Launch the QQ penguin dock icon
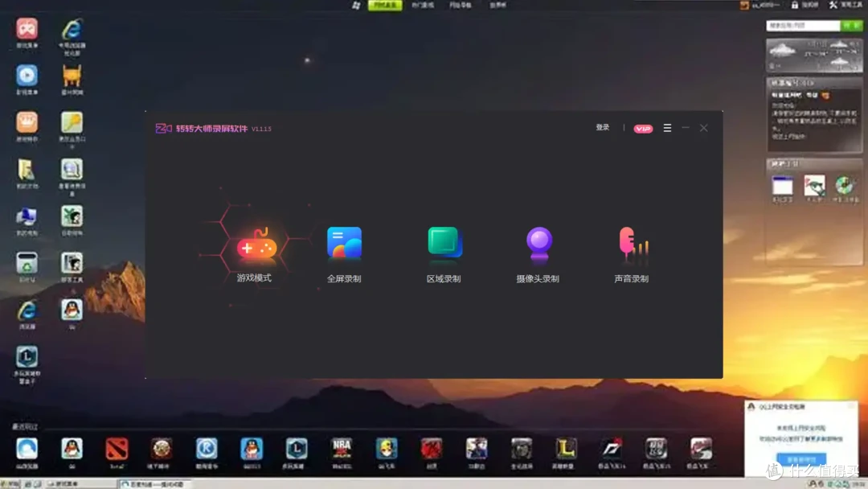The width and height of the screenshot is (868, 489). pos(72,449)
